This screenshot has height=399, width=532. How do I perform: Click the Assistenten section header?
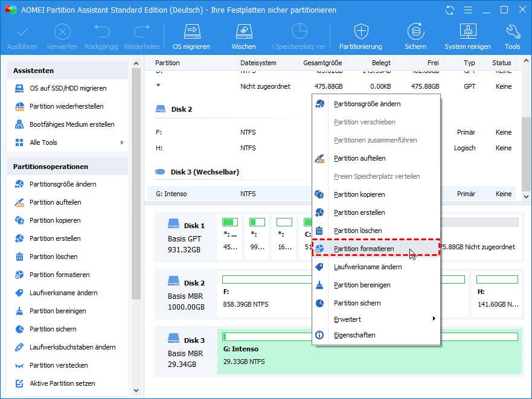point(68,71)
